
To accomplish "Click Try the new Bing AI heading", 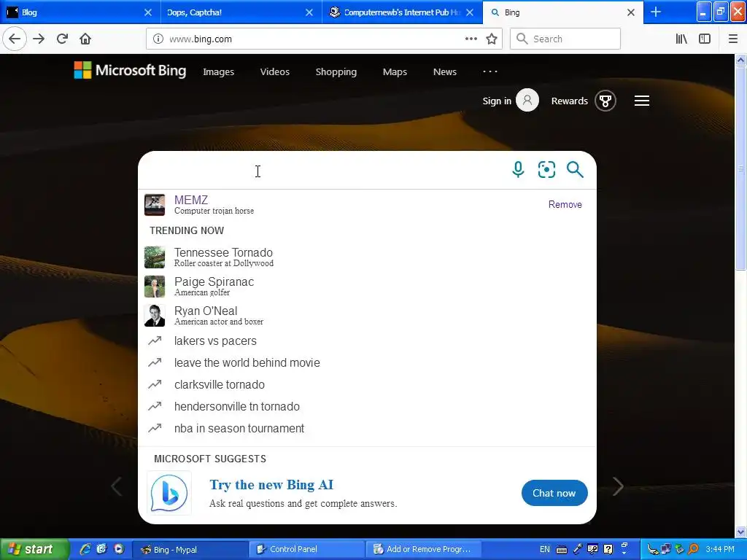I will click(x=271, y=485).
